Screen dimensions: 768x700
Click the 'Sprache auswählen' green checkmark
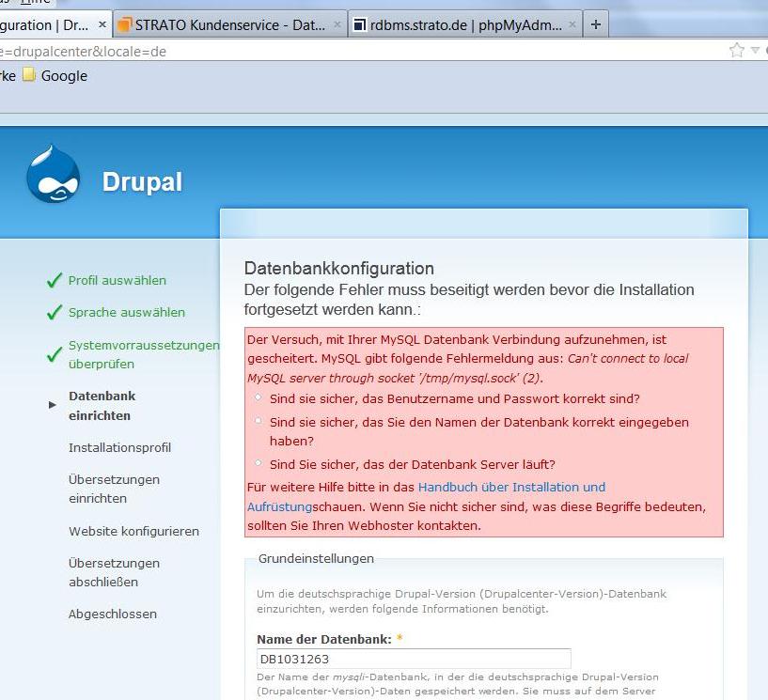click(x=55, y=313)
